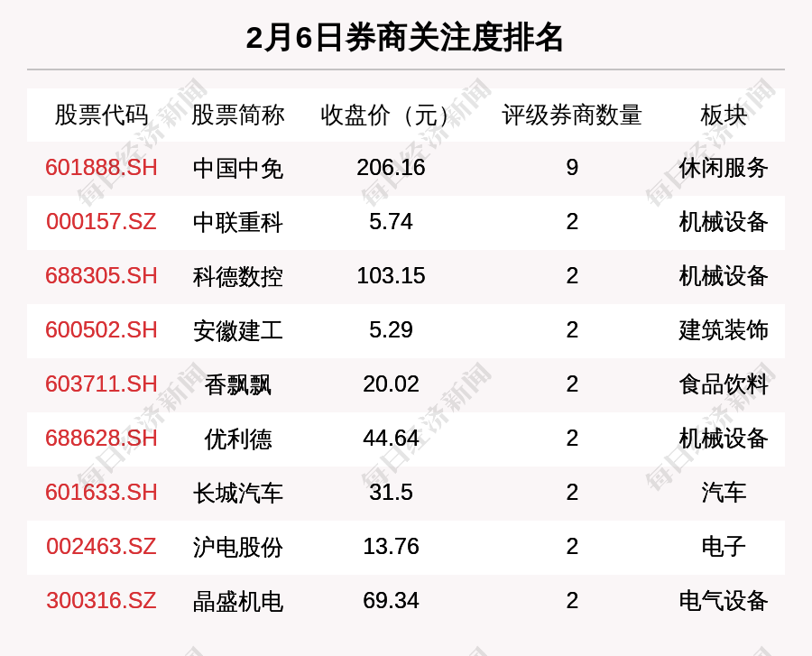Viewport: 812px width, 656px height.
Task: Click closing price 5.74
Action: coord(391,222)
